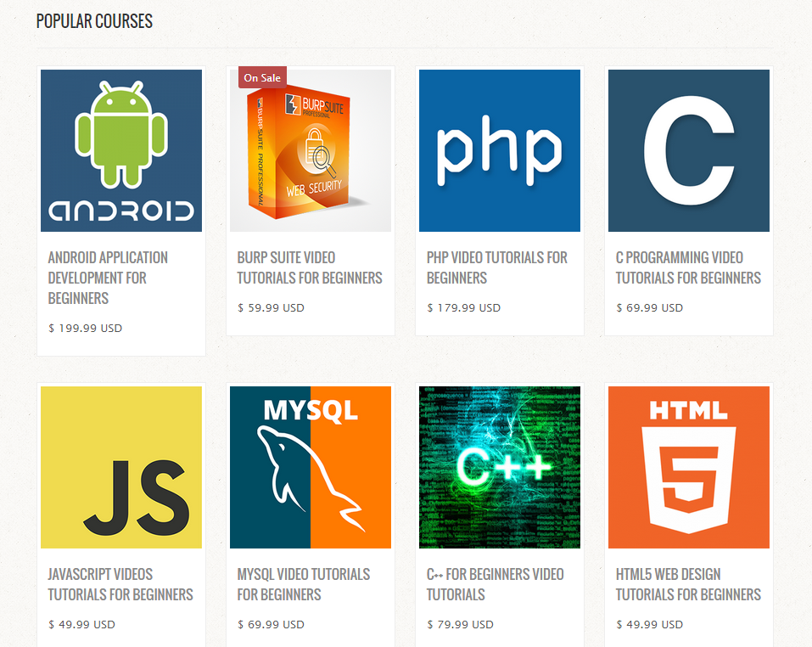The image size is (812, 647).
Task: Open the Burp Suite box course image
Action: coord(311,151)
